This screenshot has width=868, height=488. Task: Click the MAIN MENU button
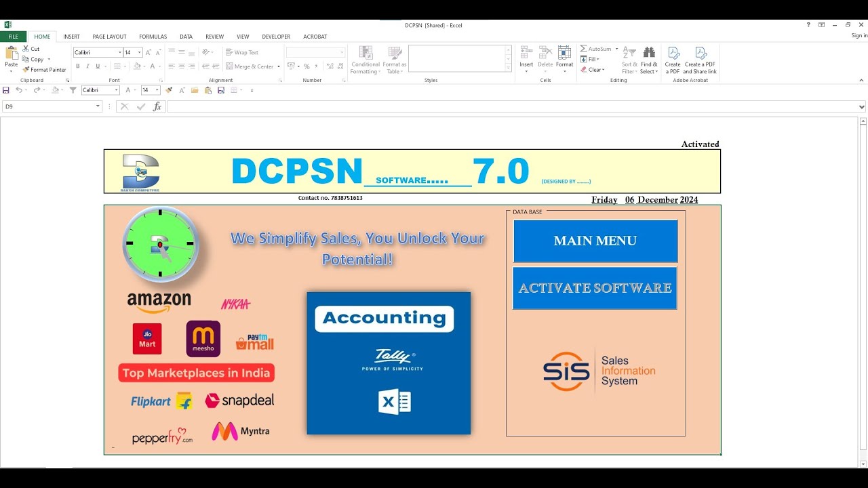(x=595, y=241)
